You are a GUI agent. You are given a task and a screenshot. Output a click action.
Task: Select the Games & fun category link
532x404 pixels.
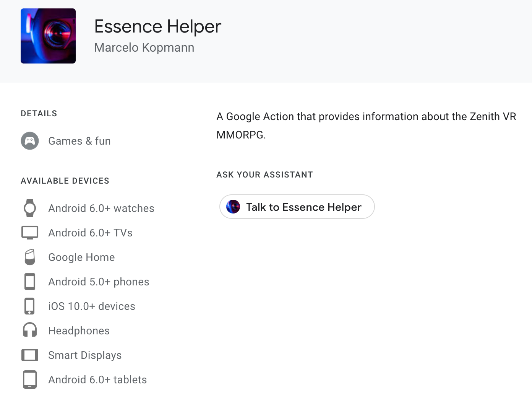pyautogui.click(x=79, y=141)
